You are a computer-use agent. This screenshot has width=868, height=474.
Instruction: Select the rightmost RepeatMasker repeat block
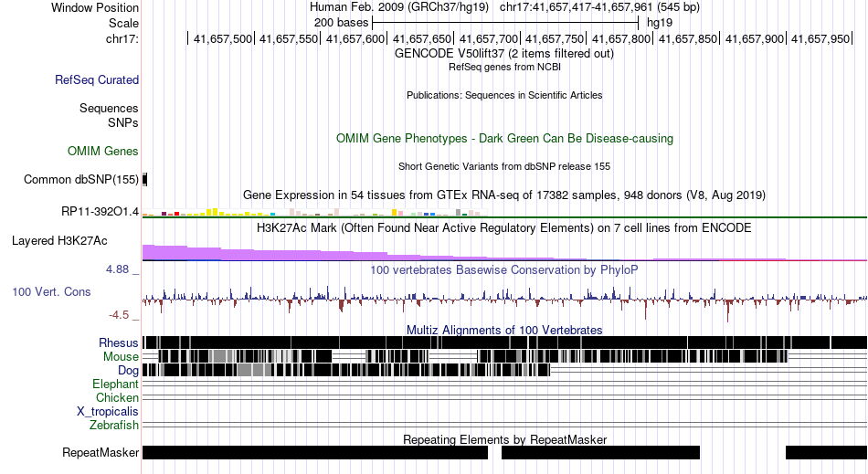(827, 452)
